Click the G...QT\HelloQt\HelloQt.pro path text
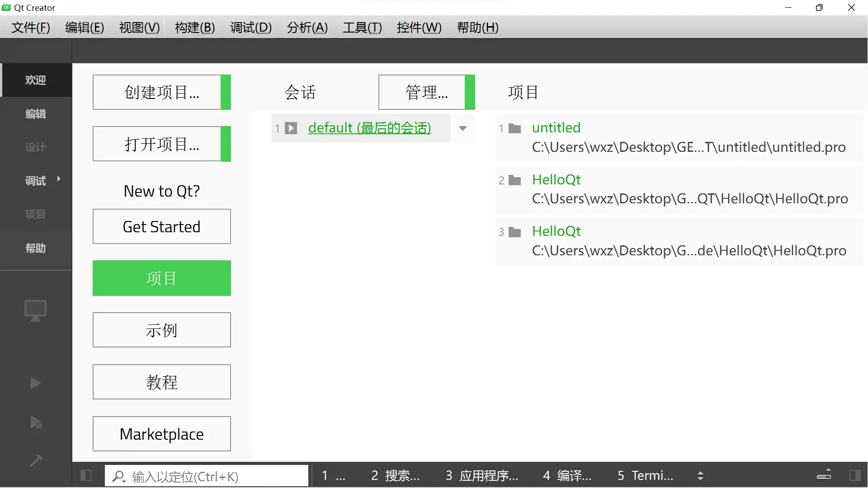868x488 pixels. pyautogui.click(x=690, y=199)
